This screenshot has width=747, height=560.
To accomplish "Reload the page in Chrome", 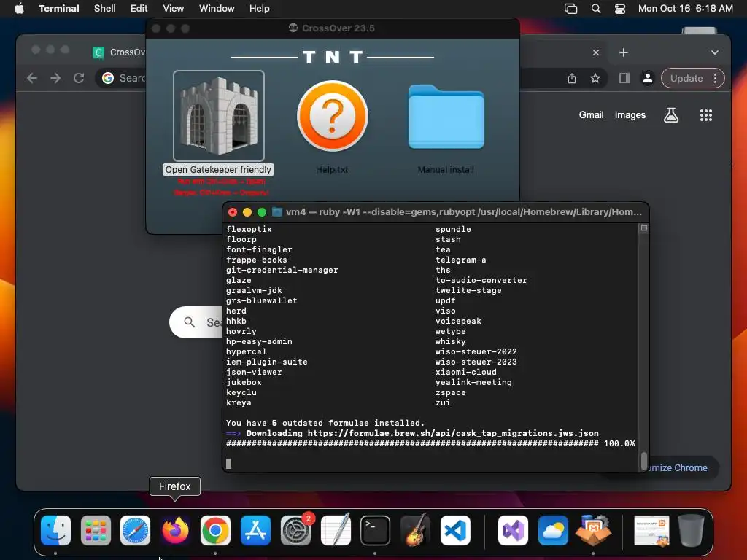I will [x=79, y=78].
